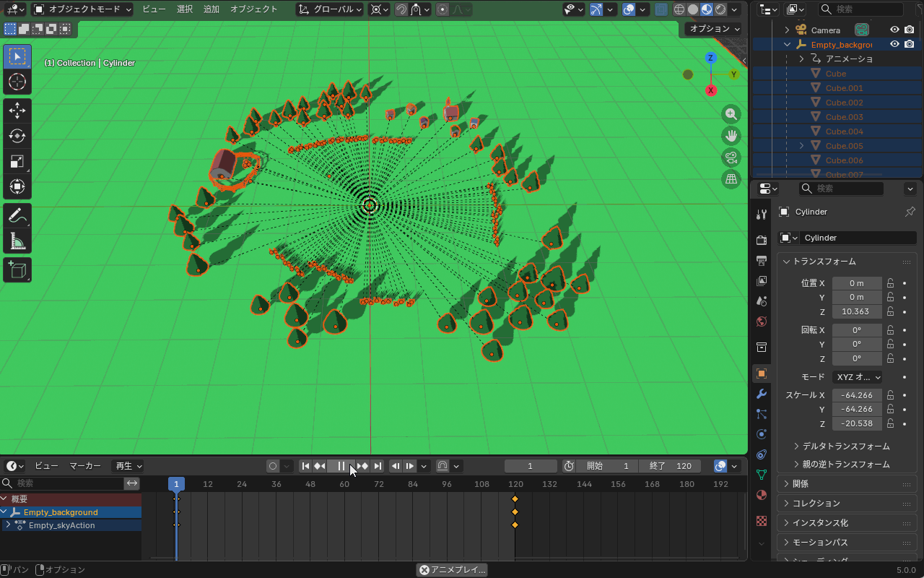
Task: Select the Rotate tool
Action: [x=17, y=136]
